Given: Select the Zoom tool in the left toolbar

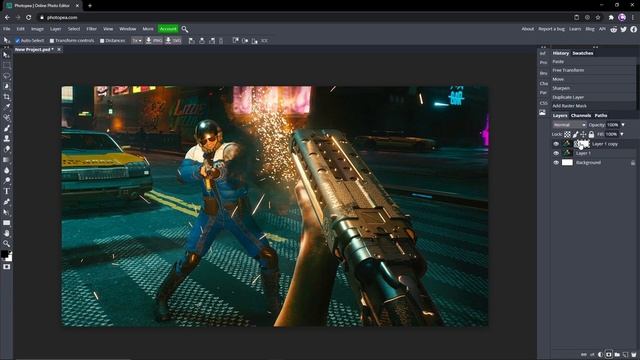Looking at the screenshot, I should coord(6,244).
